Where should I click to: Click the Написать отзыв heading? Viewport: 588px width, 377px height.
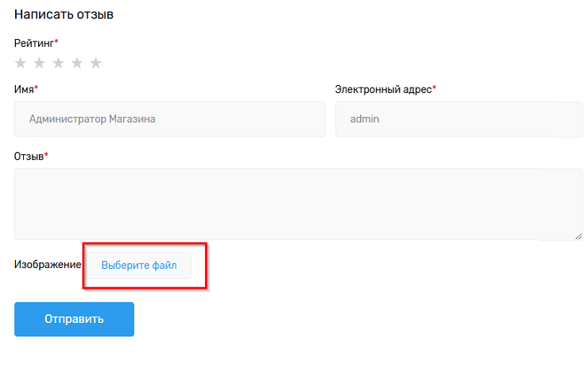click(63, 14)
